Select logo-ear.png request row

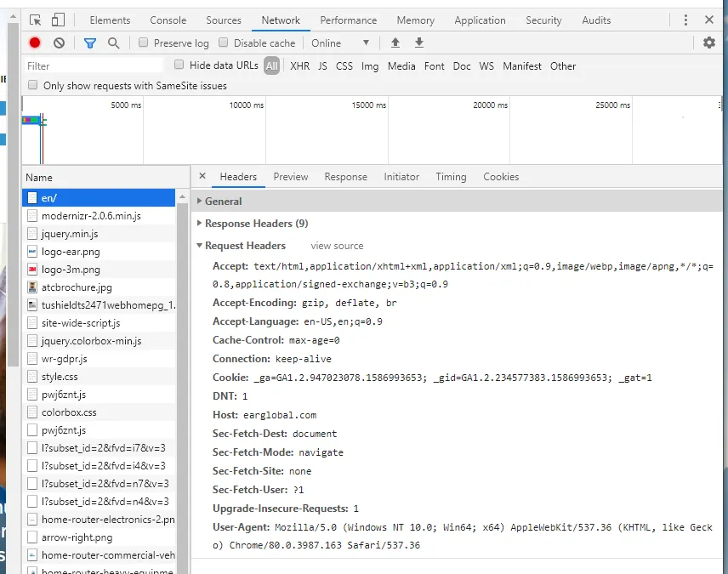click(x=99, y=252)
